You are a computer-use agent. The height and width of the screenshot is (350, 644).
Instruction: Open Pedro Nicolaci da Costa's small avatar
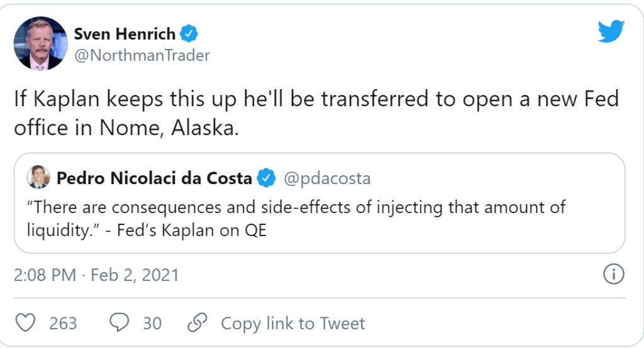(x=38, y=178)
